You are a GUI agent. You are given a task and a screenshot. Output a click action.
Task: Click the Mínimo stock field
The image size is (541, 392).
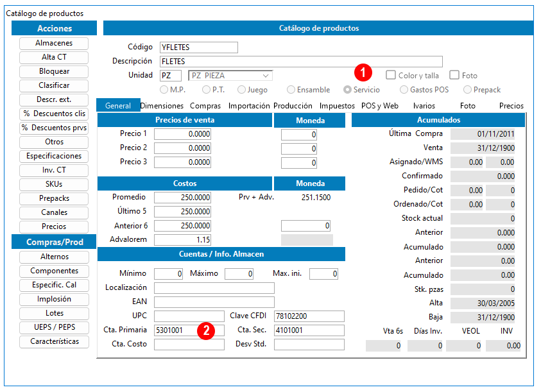coord(168,274)
